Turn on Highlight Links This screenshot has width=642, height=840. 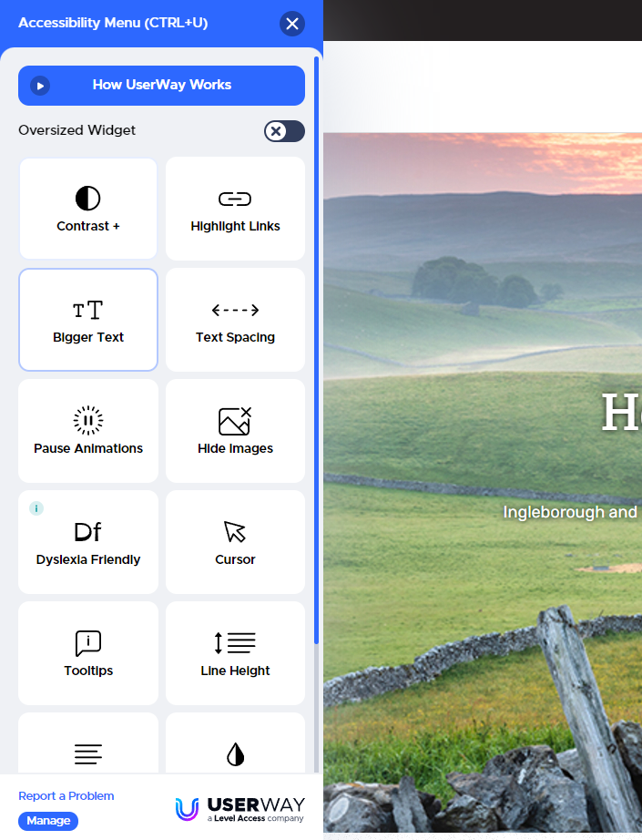235,209
